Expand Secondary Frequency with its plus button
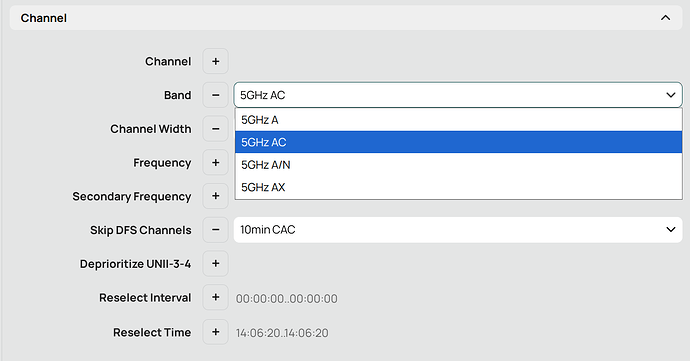Viewport: 690px width, 361px height. point(216,196)
